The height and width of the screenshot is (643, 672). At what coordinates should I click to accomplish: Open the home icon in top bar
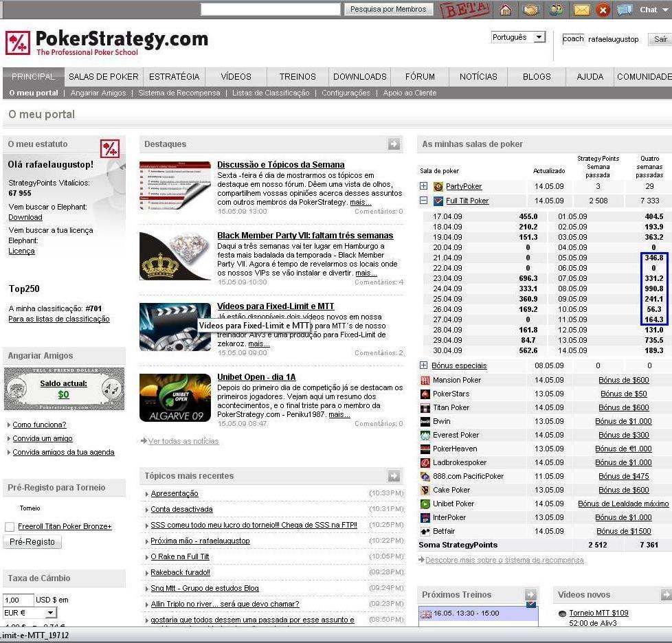point(506,10)
